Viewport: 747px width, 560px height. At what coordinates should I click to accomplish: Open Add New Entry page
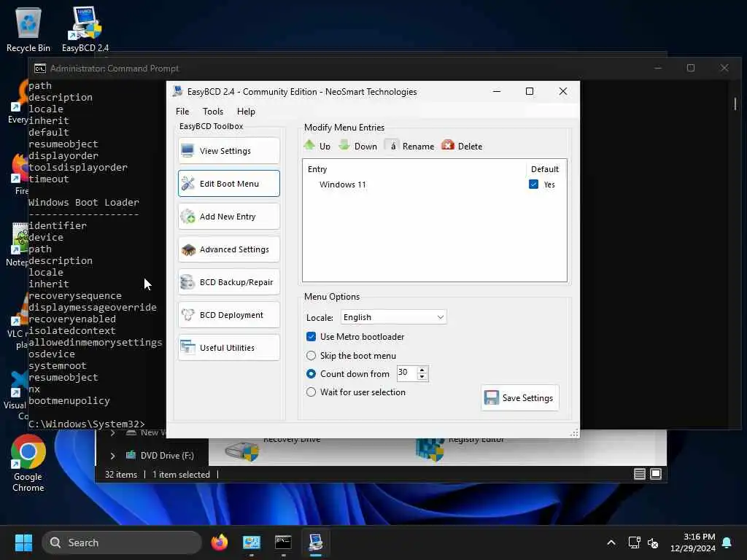point(228,217)
